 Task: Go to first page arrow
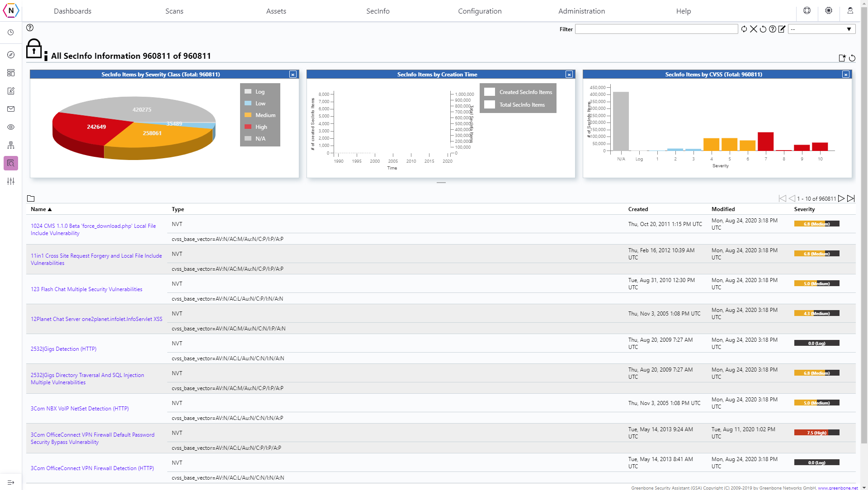pyautogui.click(x=782, y=198)
